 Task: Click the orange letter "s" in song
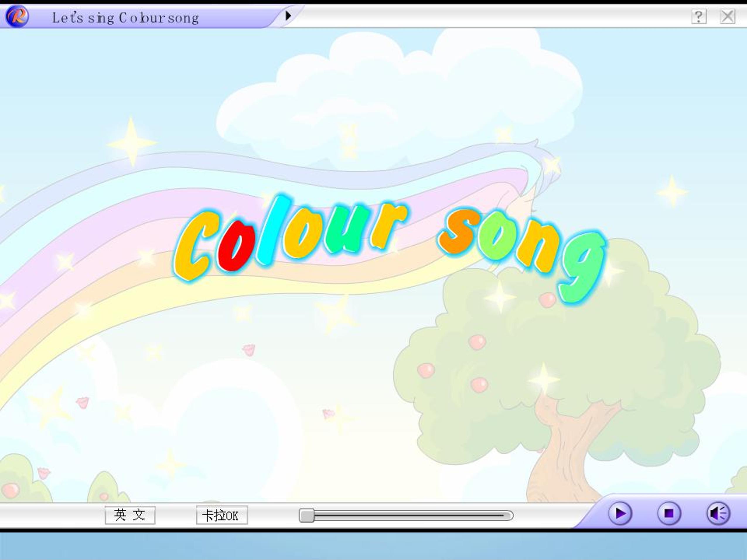459,230
